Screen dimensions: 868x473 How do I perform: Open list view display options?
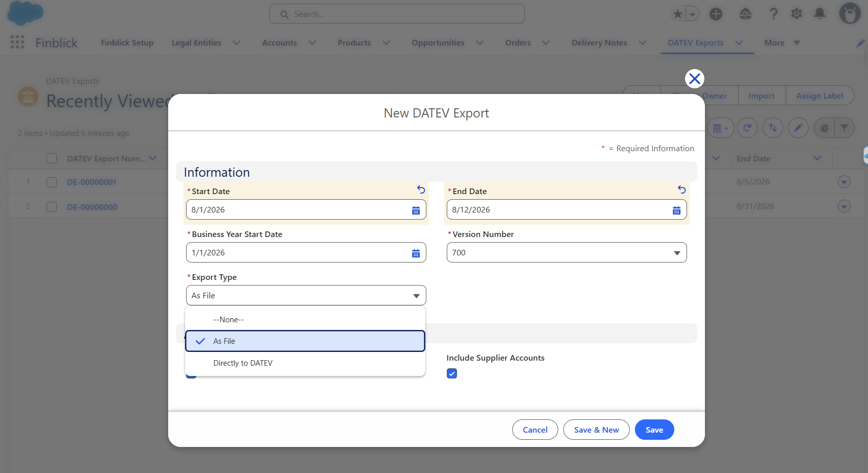tap(720, 128)
